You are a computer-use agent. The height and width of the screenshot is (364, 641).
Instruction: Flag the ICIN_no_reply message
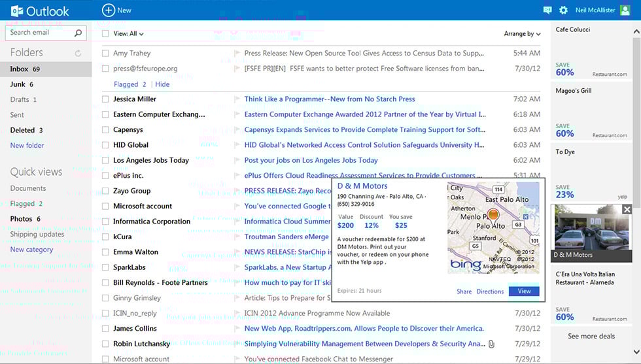pyautogui.click(x=237, y=313)
